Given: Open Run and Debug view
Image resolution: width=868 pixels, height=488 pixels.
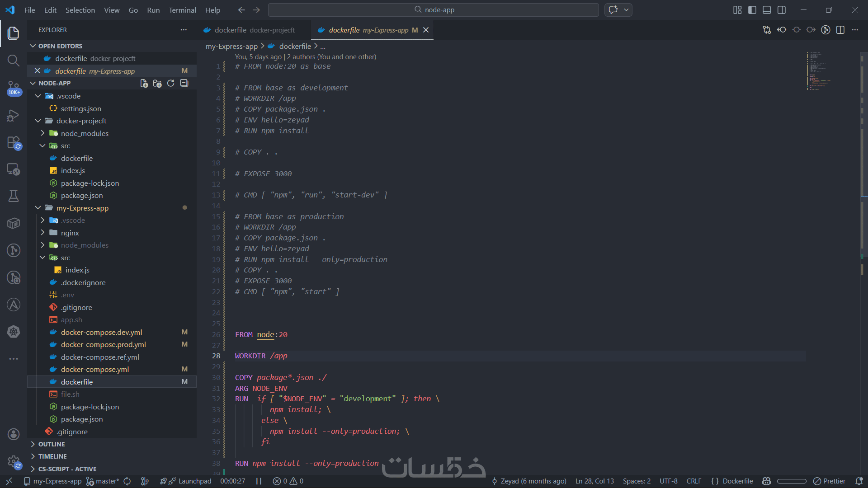Looking at the screenshot, I should [x=14, y=115].
